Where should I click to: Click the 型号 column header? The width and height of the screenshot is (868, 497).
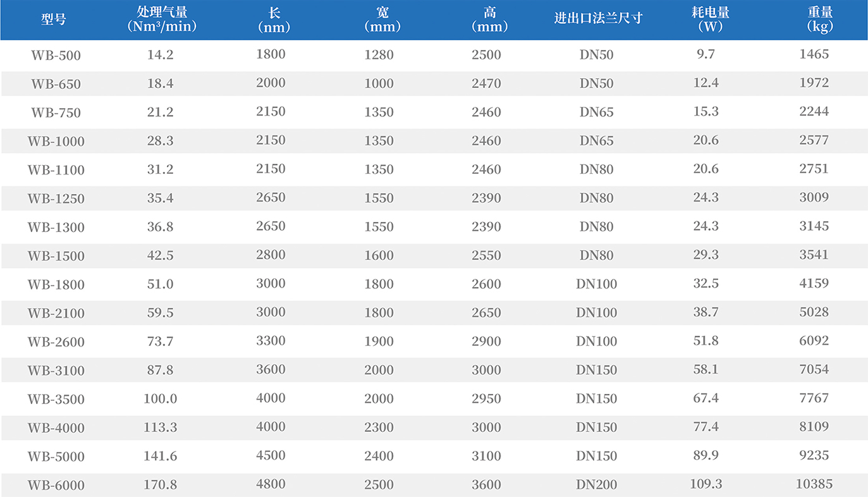(54, 19)
